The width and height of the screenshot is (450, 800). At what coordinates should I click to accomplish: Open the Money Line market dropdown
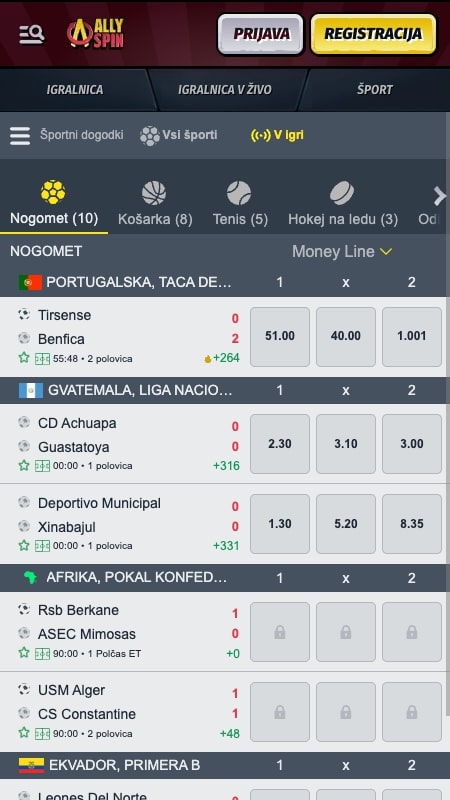click(341, 252)
